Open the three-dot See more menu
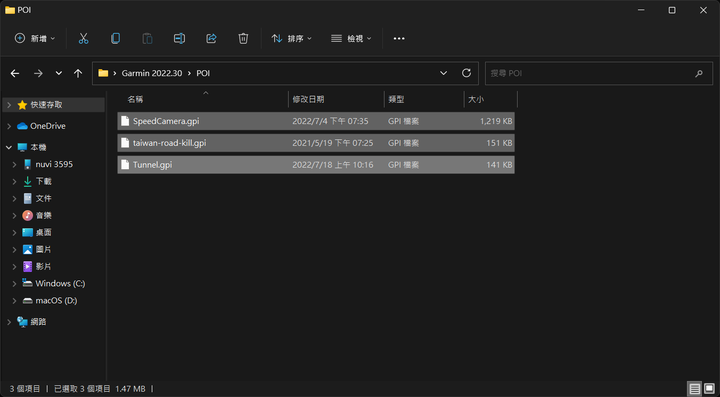Screen dimensions: 720x397 click(x=399, y=39)
